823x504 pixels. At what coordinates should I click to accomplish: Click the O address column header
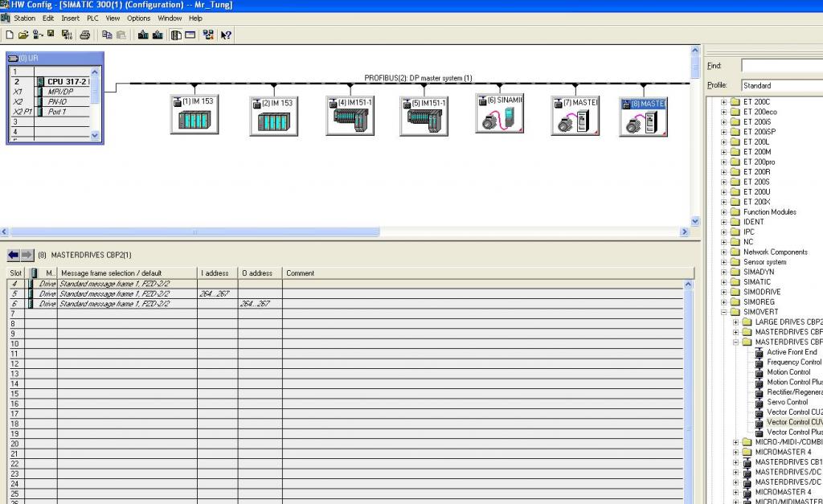click(x=260, y=273)
